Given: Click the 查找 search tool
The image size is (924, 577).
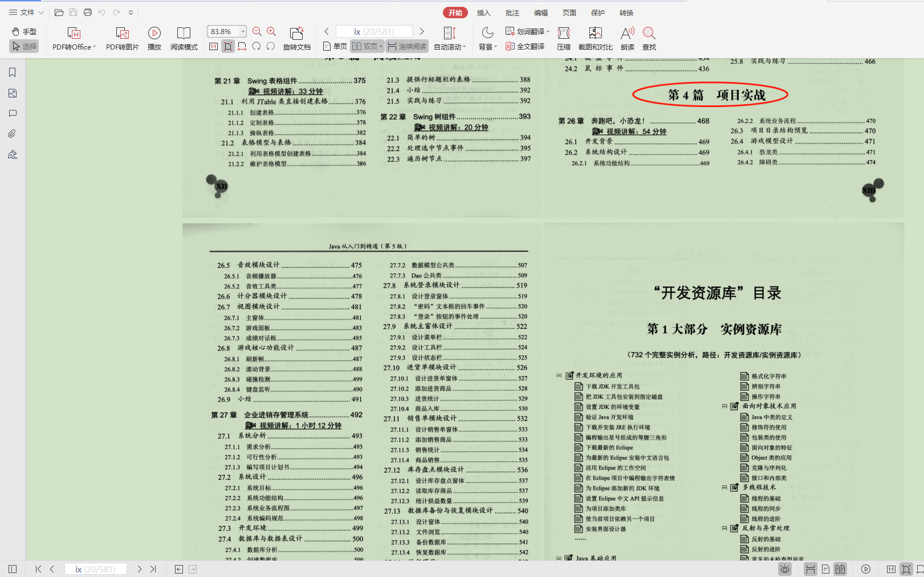Looking at the screenshot, I should coord(649,39).
